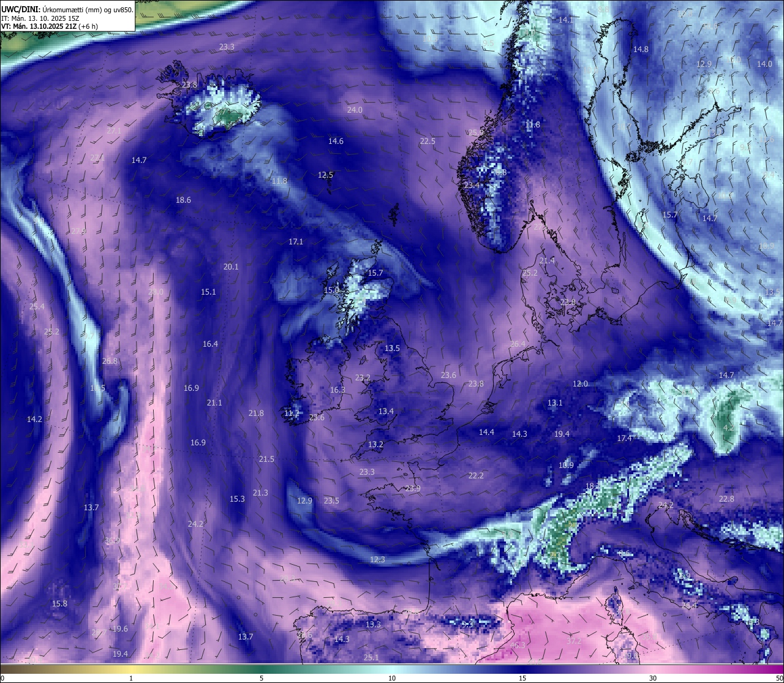Screen dimensions: 784x683
Task: Click the 25.1 value on the map
Action: (x=371, y=657)
